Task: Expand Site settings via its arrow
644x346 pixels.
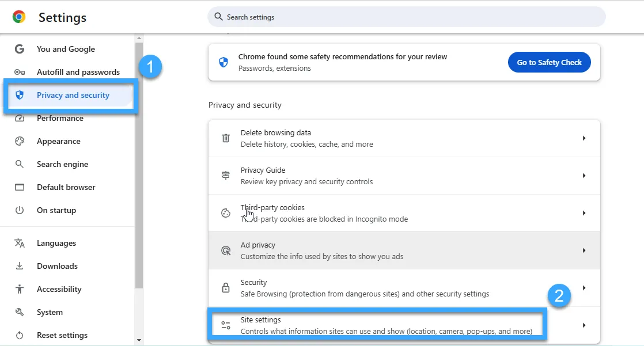Action: point(584,325)
